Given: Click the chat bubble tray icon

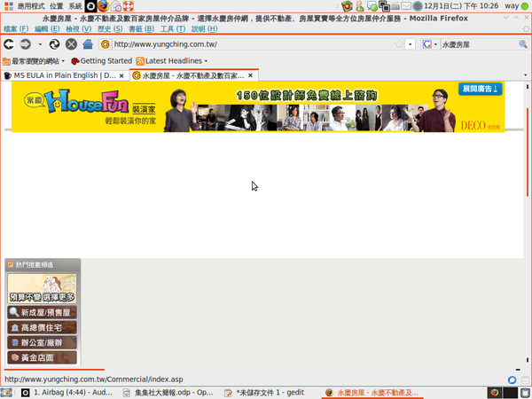Looking at the screenshot, I should 372,6.
